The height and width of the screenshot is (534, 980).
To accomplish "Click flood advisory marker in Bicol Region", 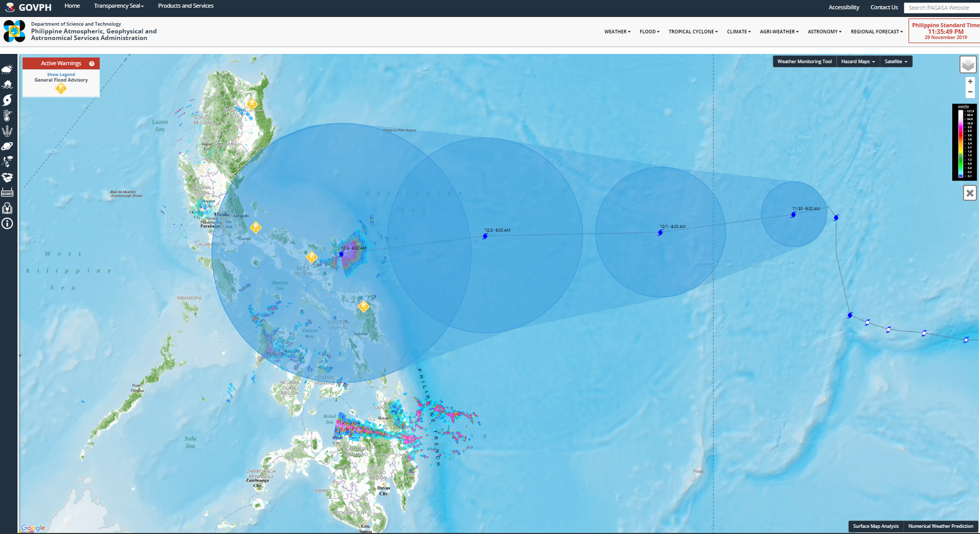I will point(311,257).
